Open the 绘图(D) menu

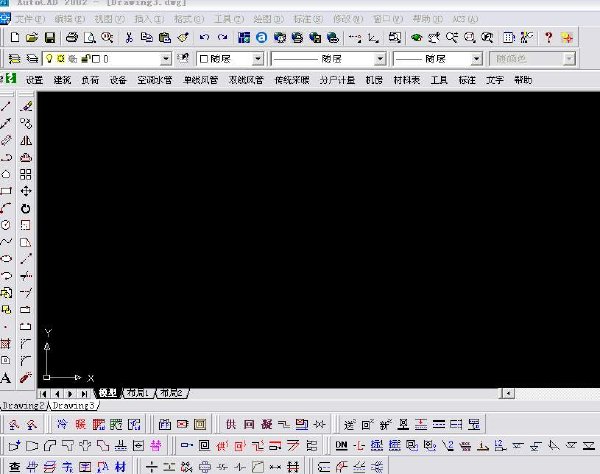(x=268, y=19)
